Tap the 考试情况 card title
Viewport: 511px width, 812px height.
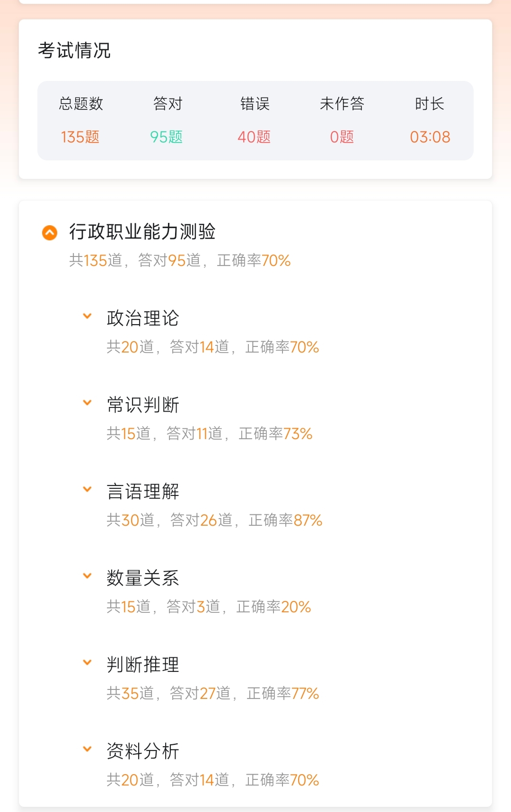click(x=74, y=50)
